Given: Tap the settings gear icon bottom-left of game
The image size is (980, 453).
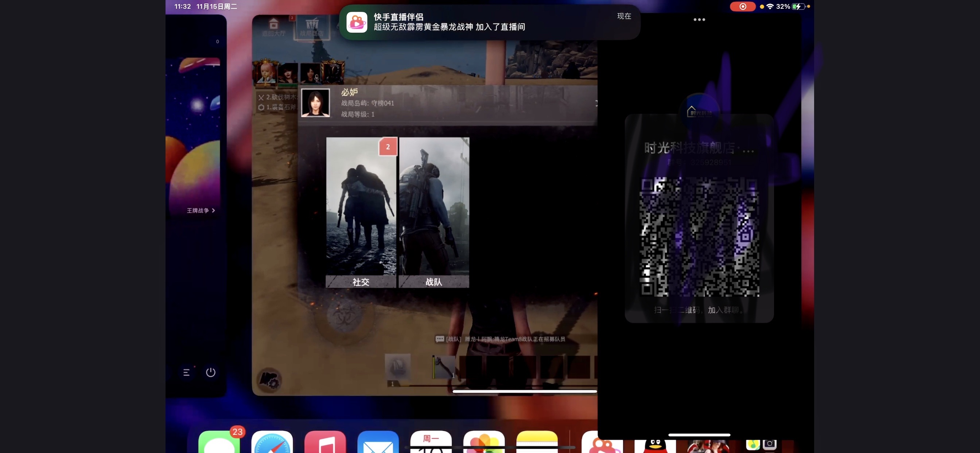Looking at the screenshot, I should click(x=270, y=380).
